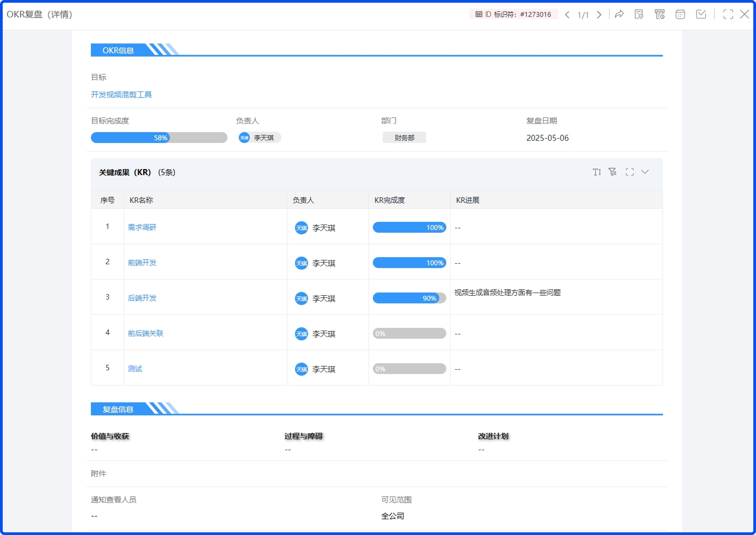This screenshot has height=535, width=756.
Task: Open the approval record icon
Action: pyautogui.click(x=639, y=14)
